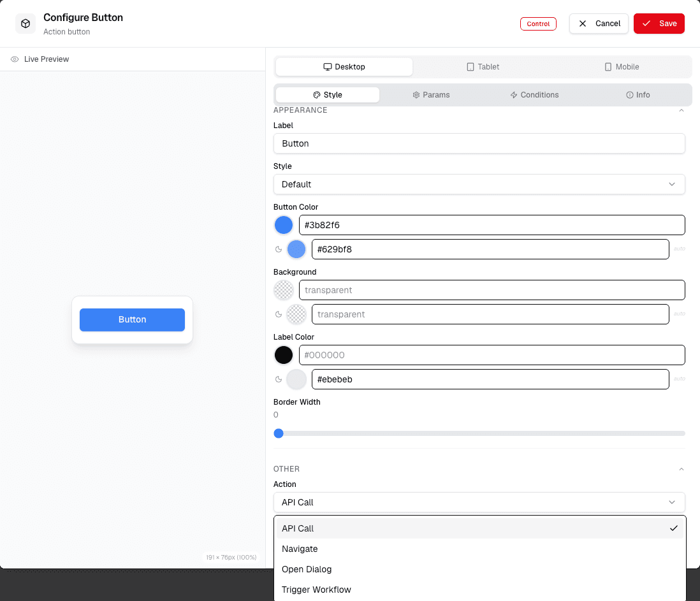The image size is (700, 601).
Task: Choose Navigate from the action list
Action: coord(479,549)
